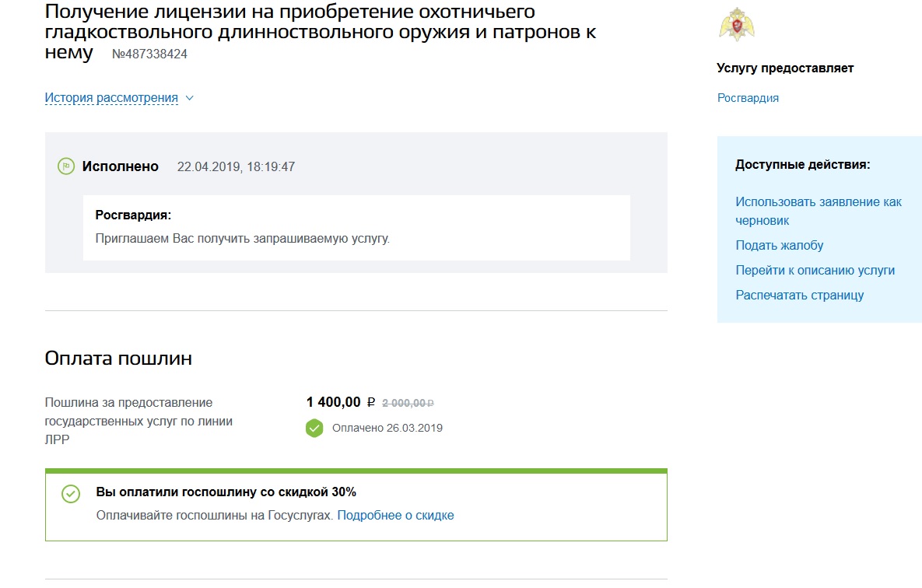Click the 22.04.2019 timestamp

click(x=236, y=167)
